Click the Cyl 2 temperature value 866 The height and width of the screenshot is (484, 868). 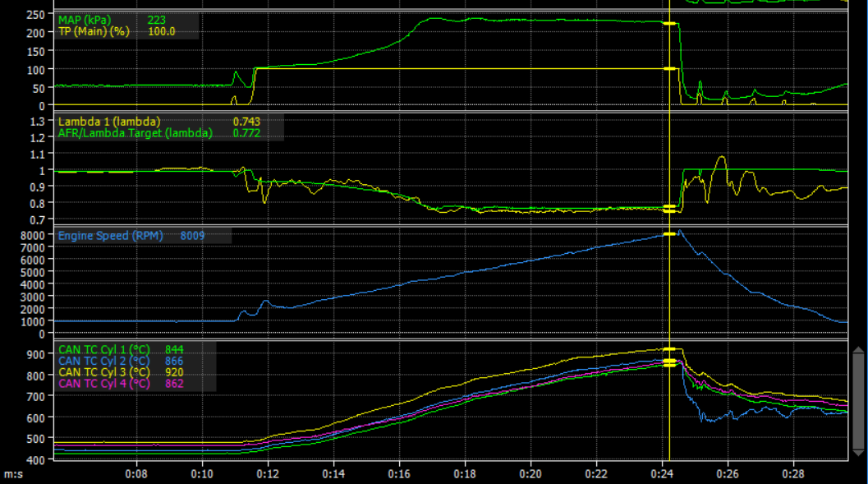174,361
